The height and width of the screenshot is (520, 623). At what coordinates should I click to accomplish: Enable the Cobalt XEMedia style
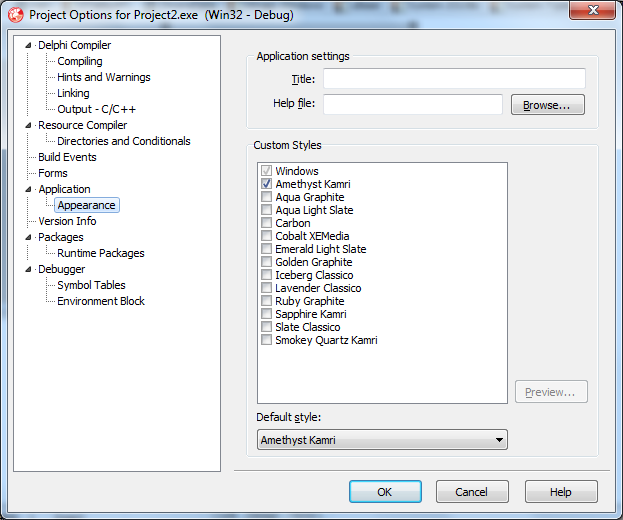tap(266, 236)
